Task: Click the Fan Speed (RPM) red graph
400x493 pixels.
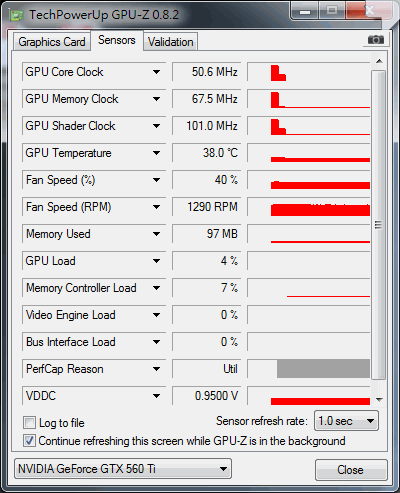Action: (309, 207)
